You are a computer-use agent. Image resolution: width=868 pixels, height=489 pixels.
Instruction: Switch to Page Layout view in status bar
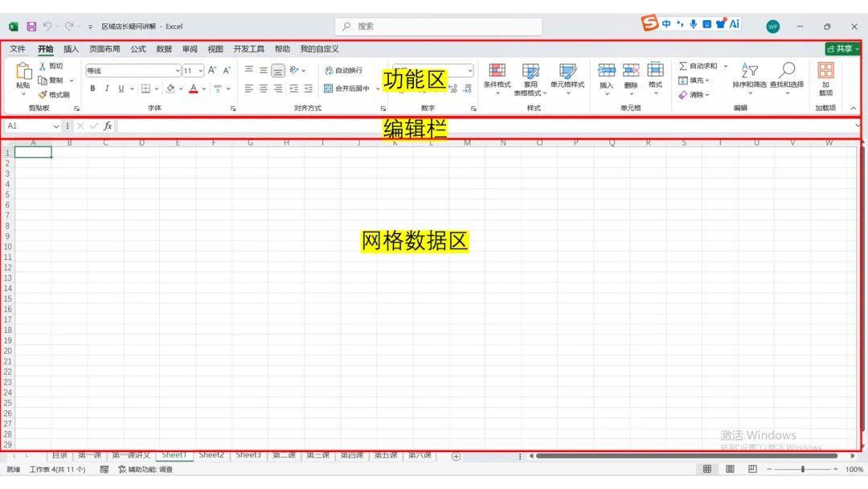(x=730, y=469)
